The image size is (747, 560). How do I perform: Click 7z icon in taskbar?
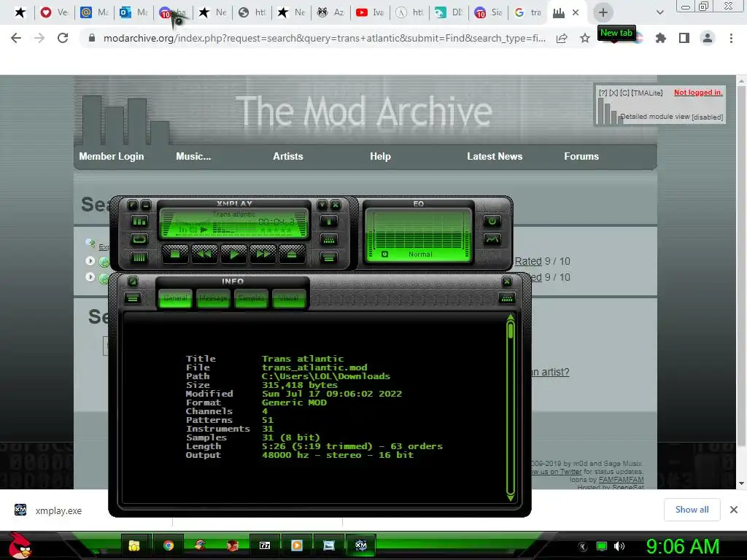pyautogui.click(x=265, y=545)
